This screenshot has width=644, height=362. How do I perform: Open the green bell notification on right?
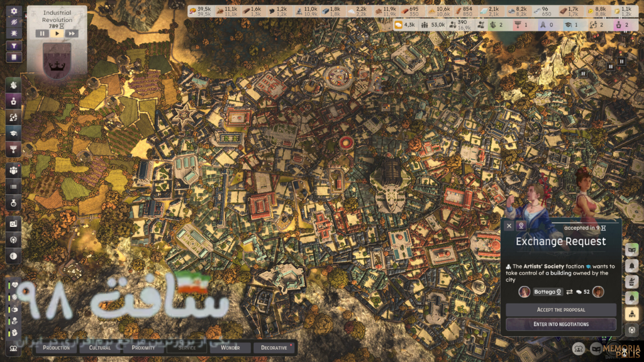pyautogui.click(x=631, y=297)
